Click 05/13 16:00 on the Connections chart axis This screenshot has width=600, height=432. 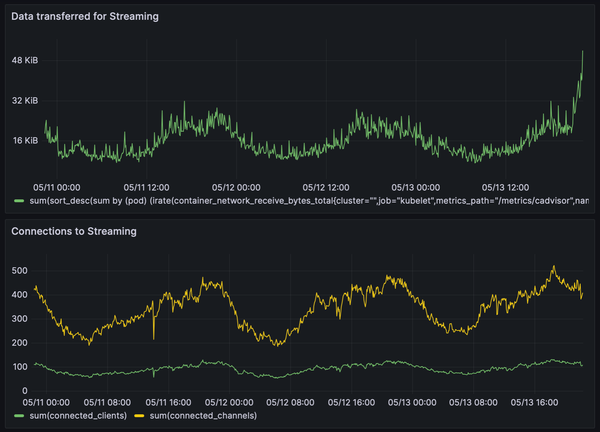coord(534,403)
